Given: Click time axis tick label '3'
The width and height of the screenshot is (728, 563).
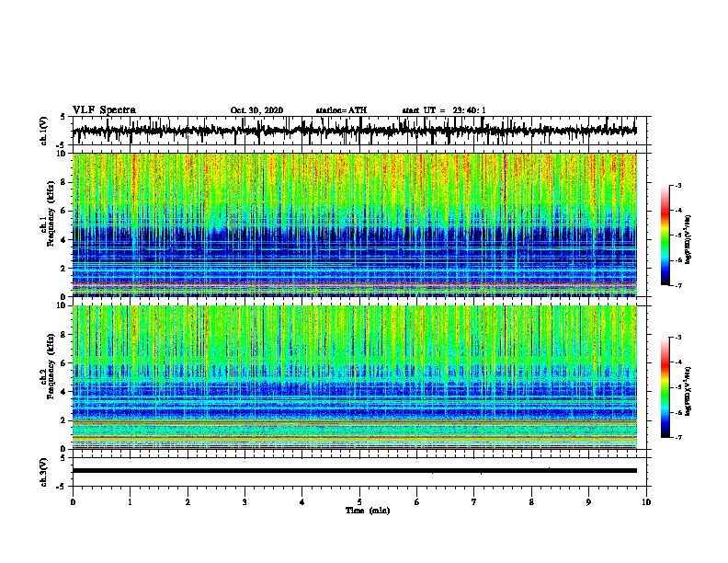Looking at the screenshot, I should point(245,502).
